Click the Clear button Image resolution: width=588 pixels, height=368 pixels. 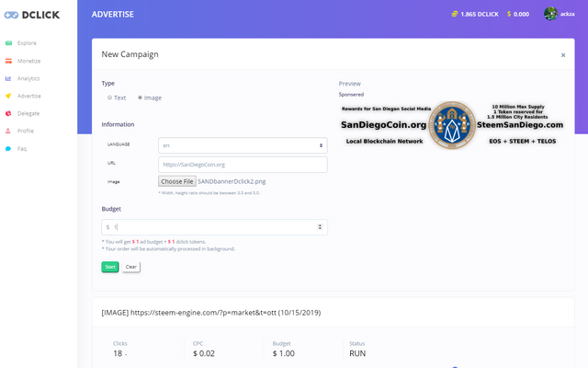130,267
